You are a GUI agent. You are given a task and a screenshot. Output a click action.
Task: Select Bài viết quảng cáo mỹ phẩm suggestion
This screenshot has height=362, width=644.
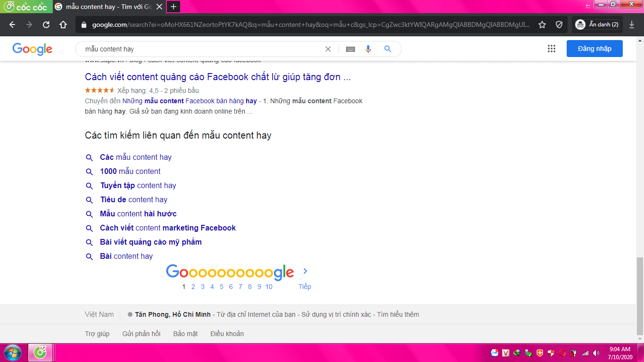tap(151, 242)
